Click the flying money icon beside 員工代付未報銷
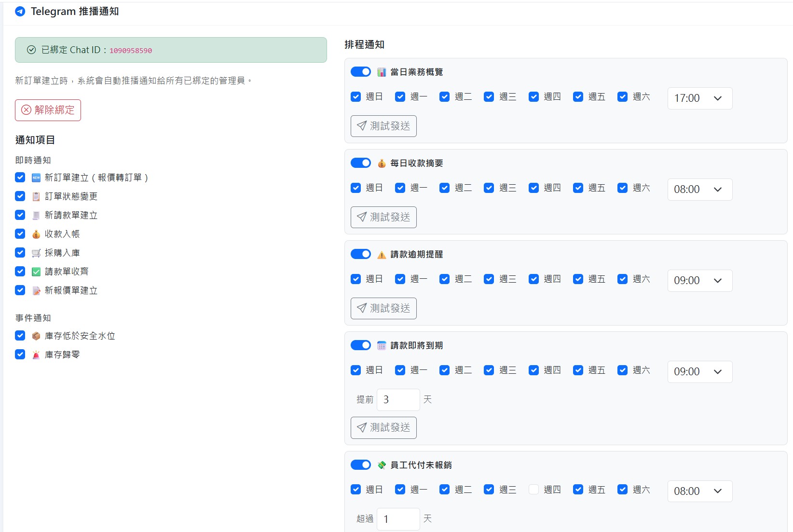Viewport: 793px width, 532px height. tap(382, 465)
